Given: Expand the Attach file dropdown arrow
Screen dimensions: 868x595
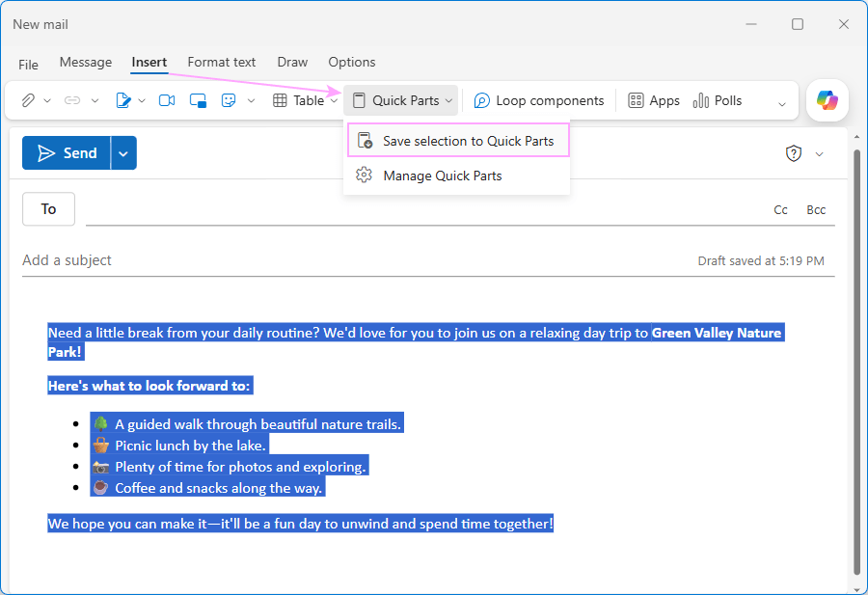Looking at the screenshot, I should [47, 100].
